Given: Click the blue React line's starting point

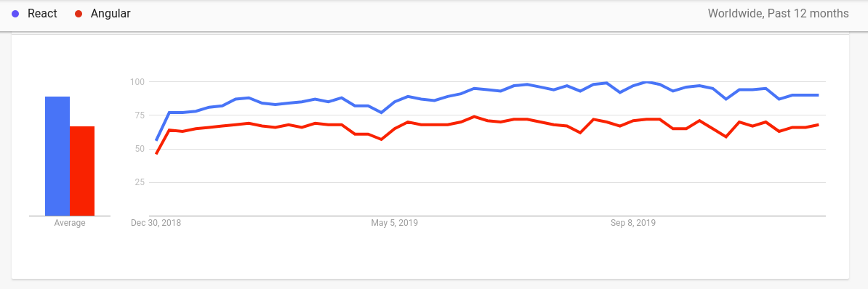Looking at the screenshot, I should [x=156, y=140].
